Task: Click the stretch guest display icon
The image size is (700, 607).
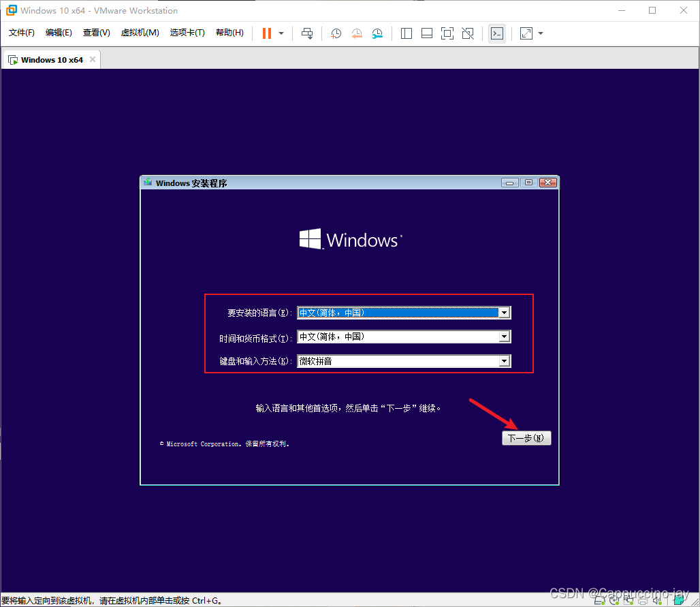Action: click(x=526, y=33)
